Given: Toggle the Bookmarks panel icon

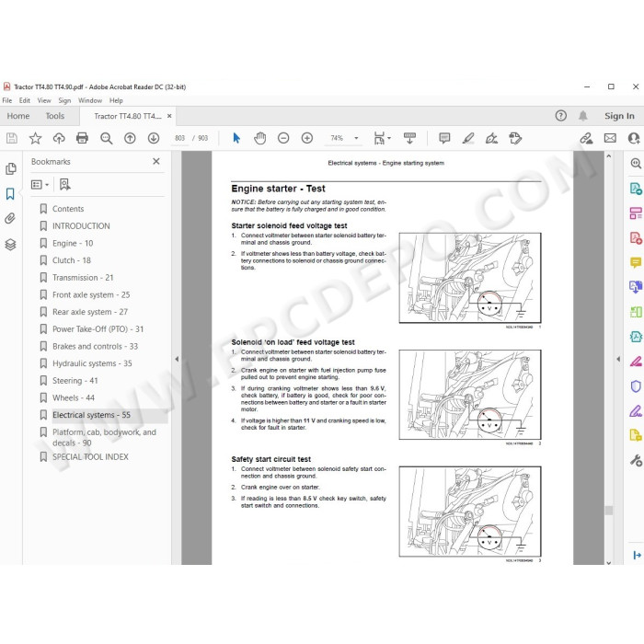Looking at the screenshot, I should pyautogui.click(x=10, y=194).
